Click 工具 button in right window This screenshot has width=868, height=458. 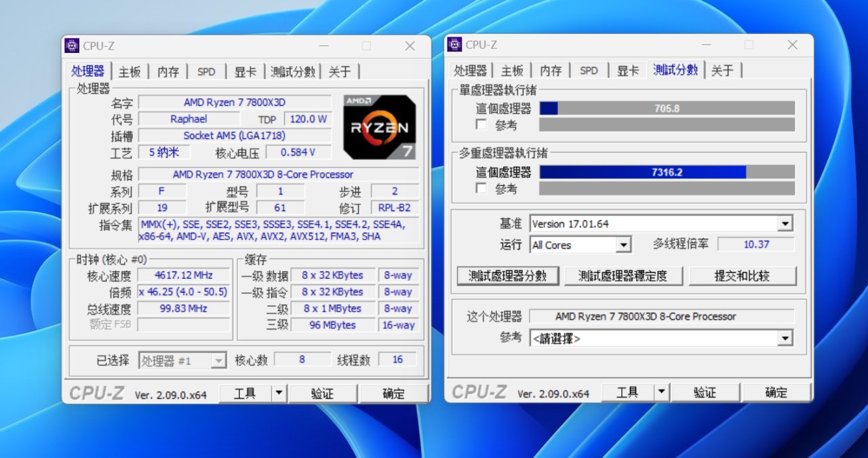click(x=627, y=393)
